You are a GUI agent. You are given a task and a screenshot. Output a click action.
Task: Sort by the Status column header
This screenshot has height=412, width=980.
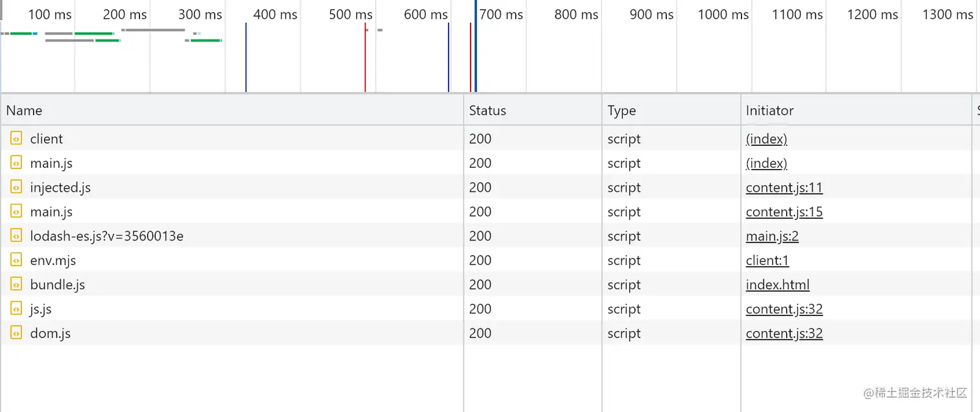click(487, 110)
